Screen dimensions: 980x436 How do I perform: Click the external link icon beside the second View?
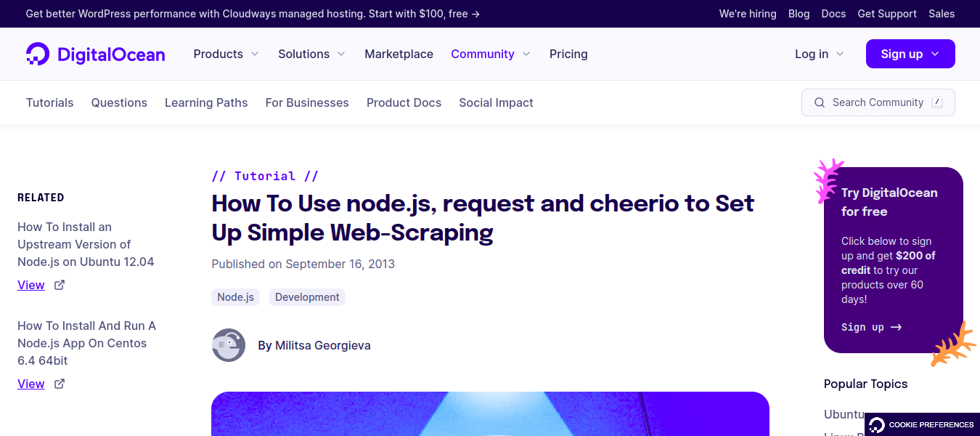point(59,383)
